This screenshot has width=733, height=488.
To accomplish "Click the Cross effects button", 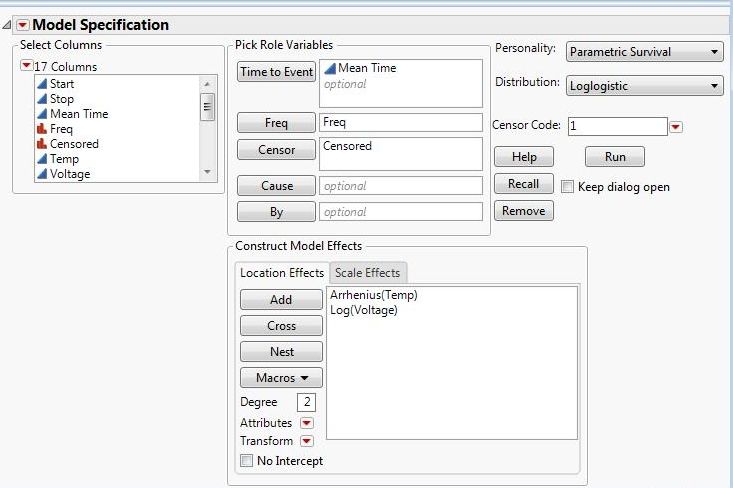I will [x=281, y=326].
